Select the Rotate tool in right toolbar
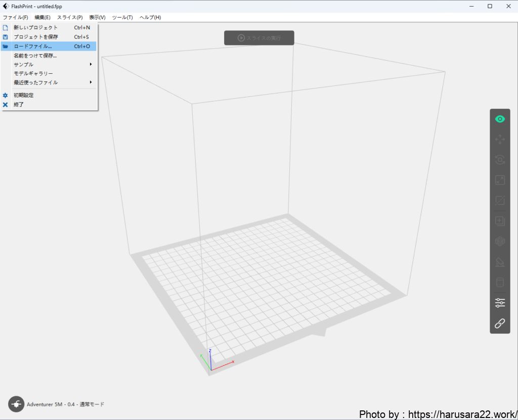This screenshot has width=518, height=420. (x=500, y=160)
